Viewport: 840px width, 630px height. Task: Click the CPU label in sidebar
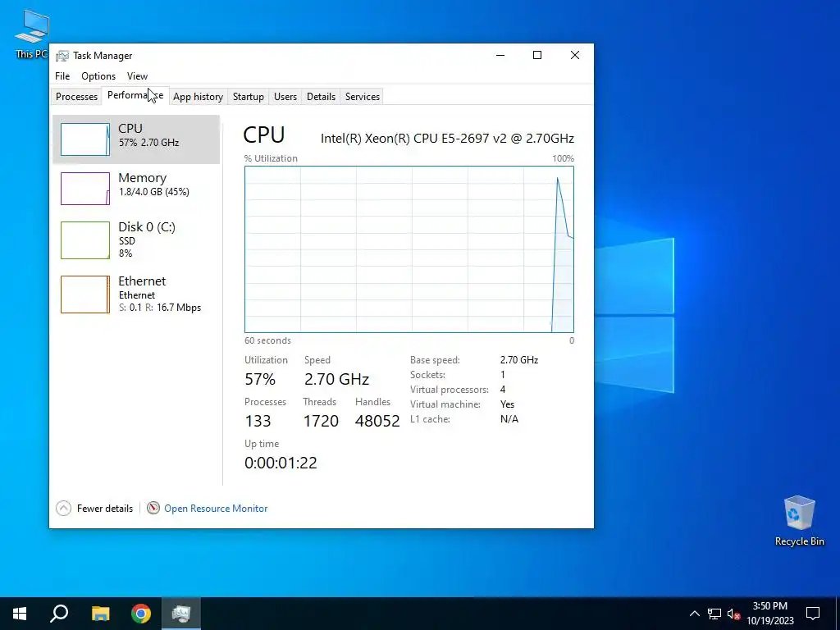pyautogui.click(x=130, y=129)
